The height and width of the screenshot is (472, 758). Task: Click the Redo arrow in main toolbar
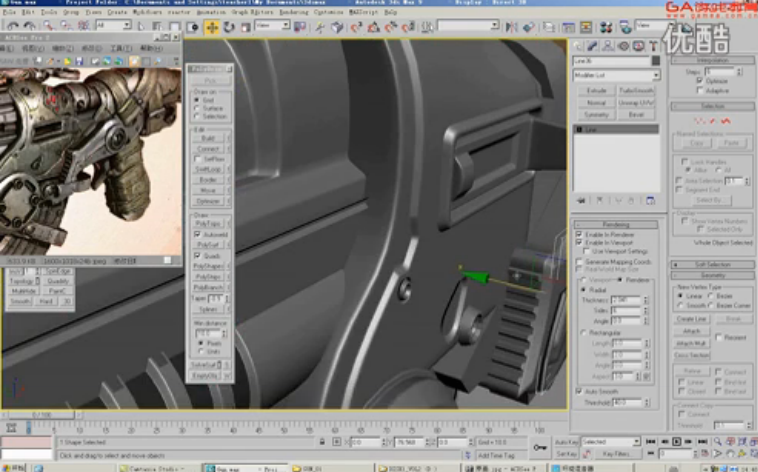pyautogui.click(x=29, y=26)
